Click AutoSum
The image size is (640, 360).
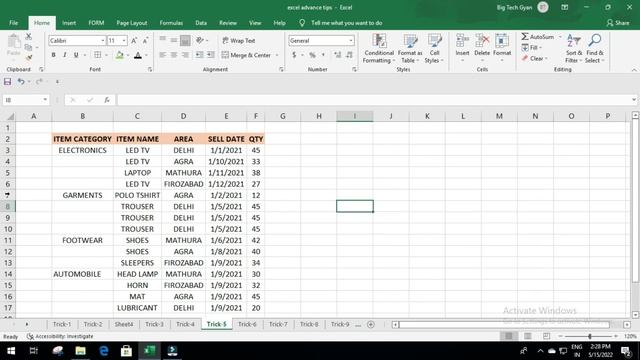(538, 37)
